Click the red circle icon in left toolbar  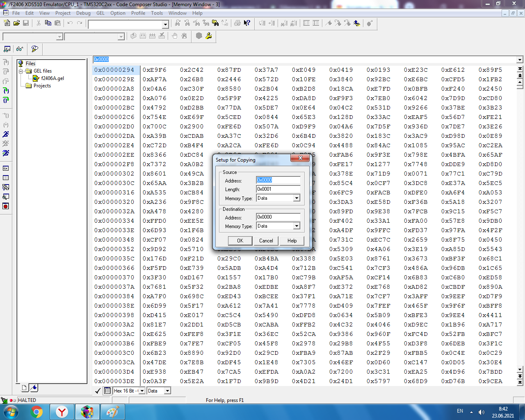coord(6,206)
